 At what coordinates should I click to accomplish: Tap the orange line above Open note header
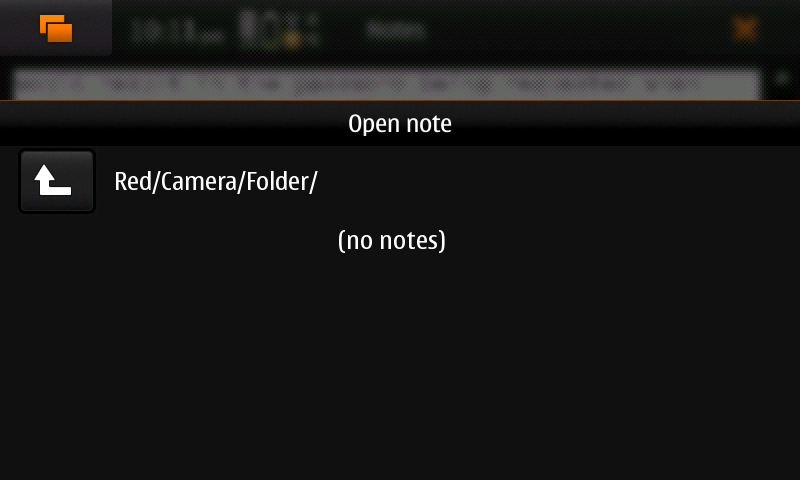point(400,101)
